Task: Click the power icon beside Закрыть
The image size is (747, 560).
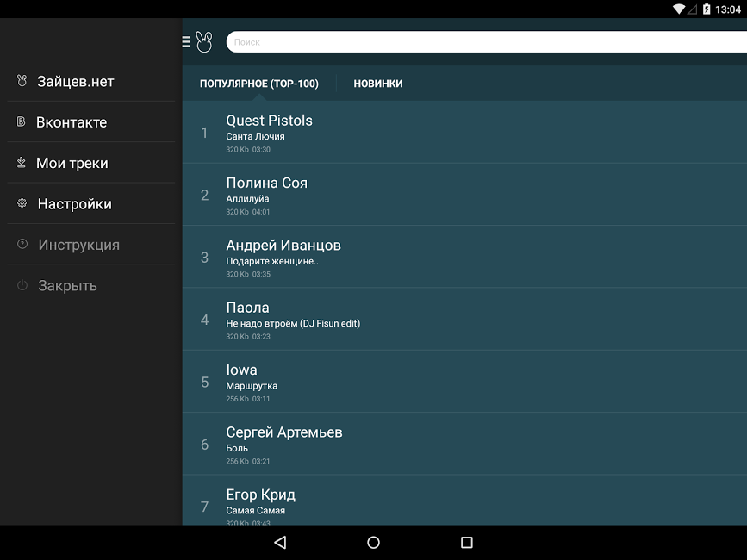Action: pyautogui.click(x=22, y=285)
